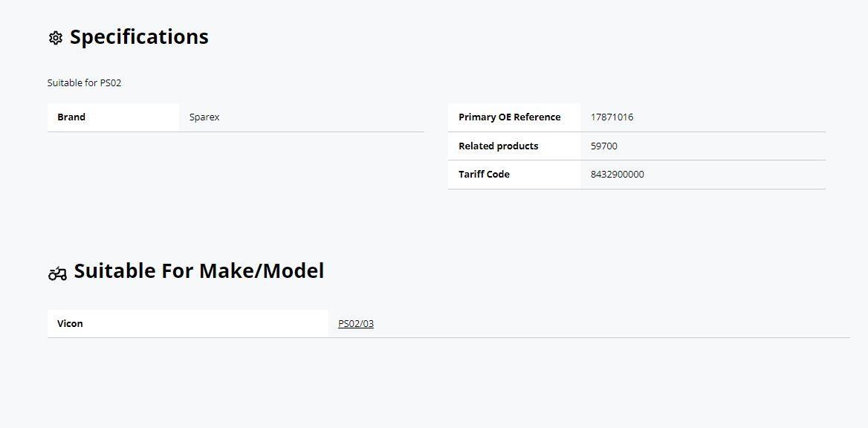Image resolution: width=868 pixels, height=428 pixels.
Task: Select the Primary OE Reference label
Action: [x=509, y=117]
